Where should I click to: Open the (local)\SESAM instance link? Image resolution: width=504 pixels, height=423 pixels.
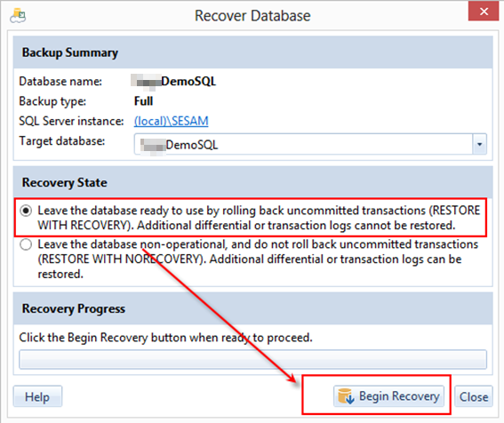(172, 121)
